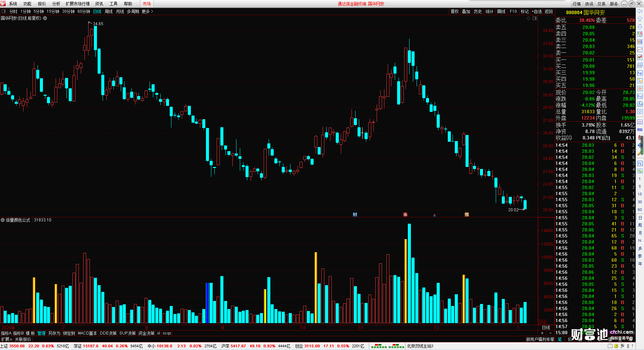Viewport: 644px width, 350px height.
Task: Expand the 更多 periods dropdown
Action: 147,11
